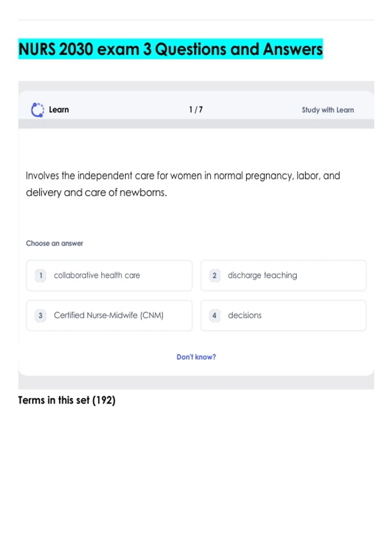Image resolution: width=392 pixels, height=556 pixels.
Task: Click the words 'Questions and Answers' in title
Action: pyautogui.click(x=238, y=49)
